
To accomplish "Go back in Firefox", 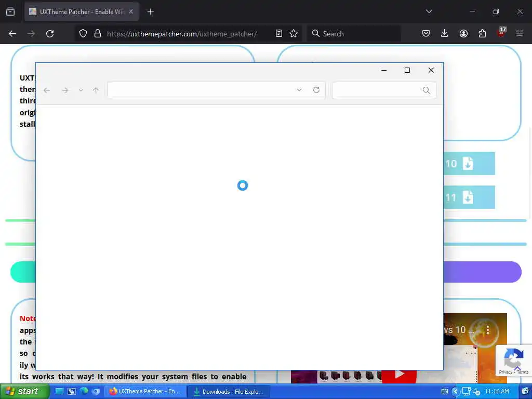I will (x=12, y=34).
